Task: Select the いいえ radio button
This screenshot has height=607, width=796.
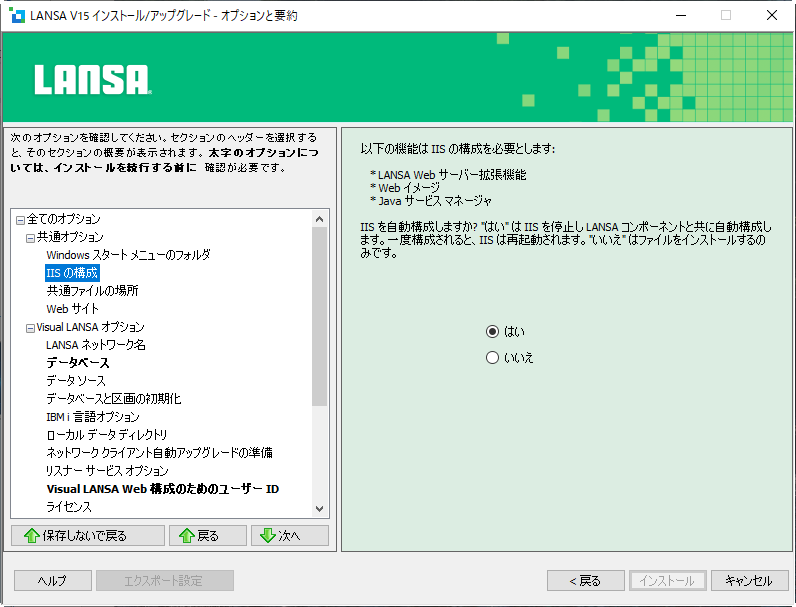Action: [x=492, y=358]
